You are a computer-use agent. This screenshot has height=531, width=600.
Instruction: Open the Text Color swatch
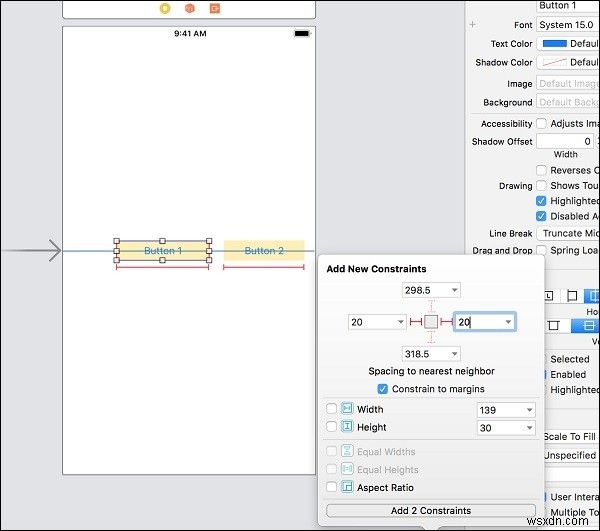(x=554, y=44)
